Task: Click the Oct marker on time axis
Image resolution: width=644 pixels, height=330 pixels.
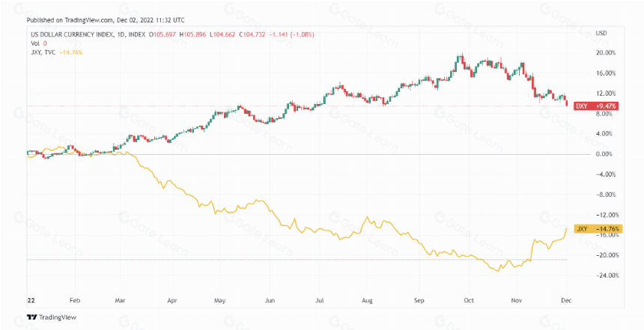Action: tap(469, 301)
